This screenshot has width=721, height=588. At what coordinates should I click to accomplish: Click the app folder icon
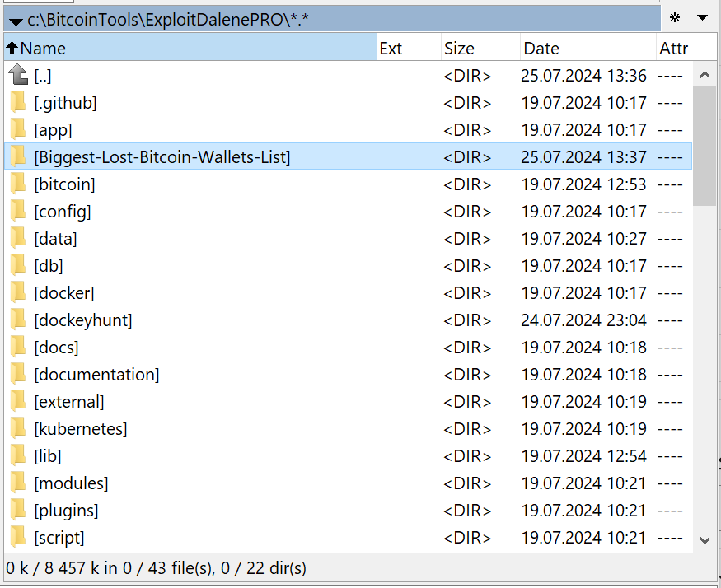[18, 129]
